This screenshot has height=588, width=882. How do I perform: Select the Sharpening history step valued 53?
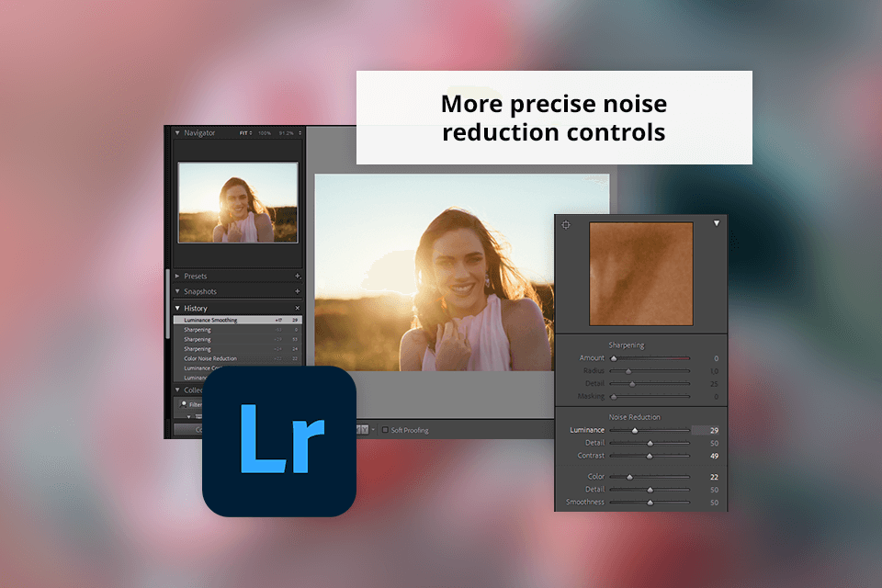point(237,339)
